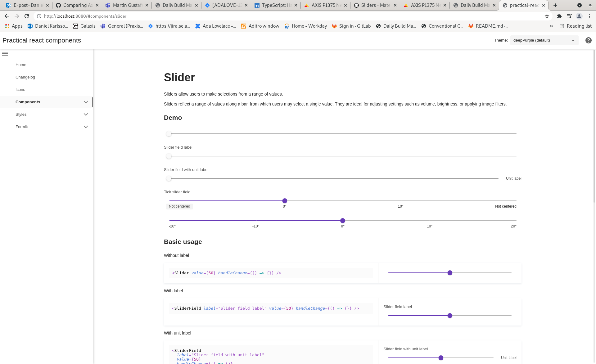Viewport: 596px width, 364px height.
Task: Expand the Formik sidebar section
Action: tap(86, 127)
